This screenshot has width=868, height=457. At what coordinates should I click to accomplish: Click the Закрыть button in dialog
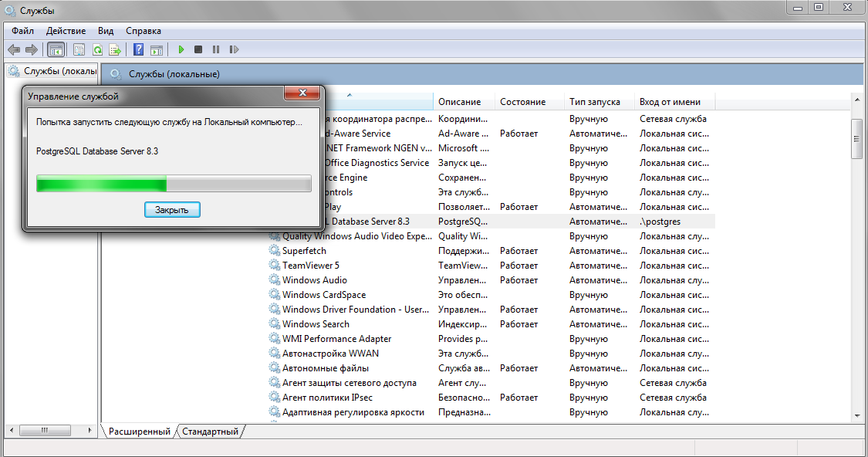(172, 209)
